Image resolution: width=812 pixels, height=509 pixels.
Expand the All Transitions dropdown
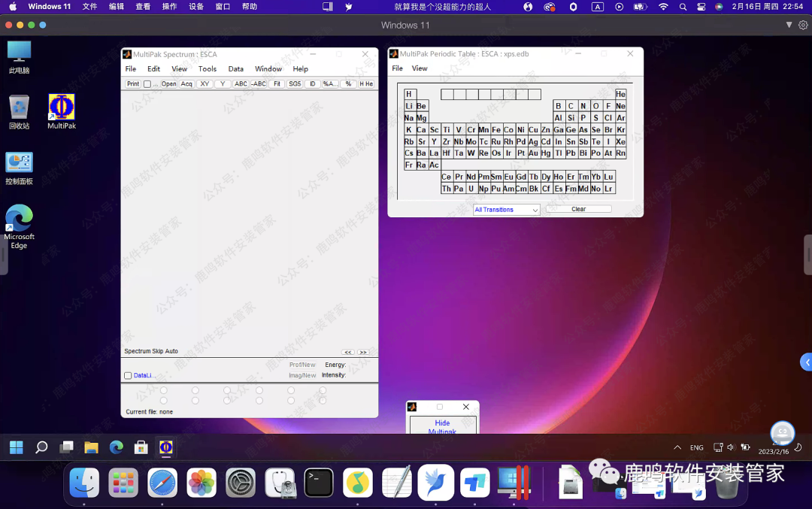coord(507,210)
